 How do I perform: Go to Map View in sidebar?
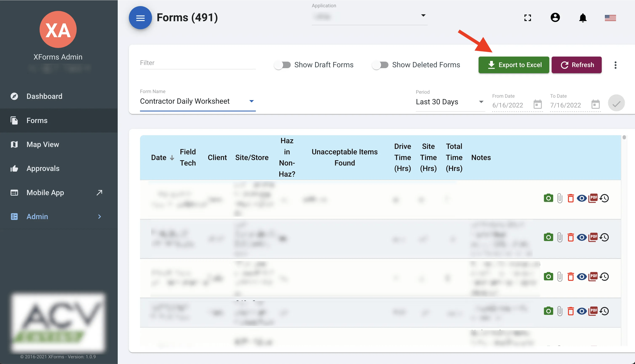43,144
